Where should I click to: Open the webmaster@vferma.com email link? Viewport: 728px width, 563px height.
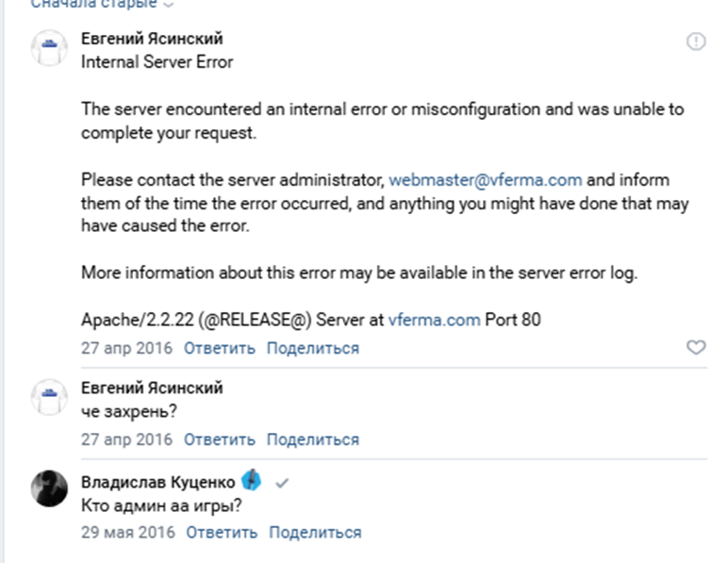pyautogui.click(x=486, y=180)
